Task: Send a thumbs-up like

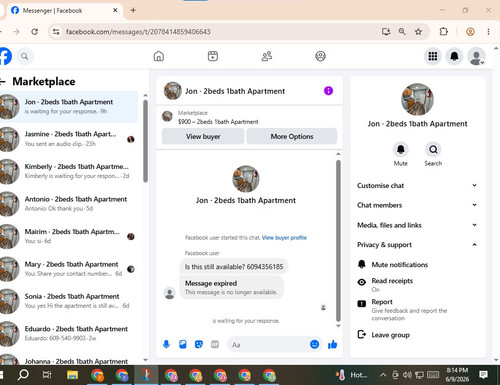Action: coord(332,344)
